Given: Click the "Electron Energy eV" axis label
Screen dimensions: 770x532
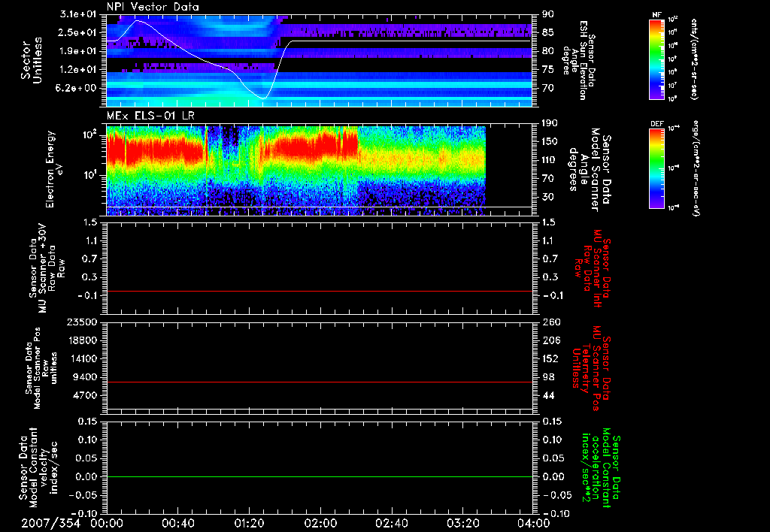Looking at the screenshot, I should click(x=54, y=169).
